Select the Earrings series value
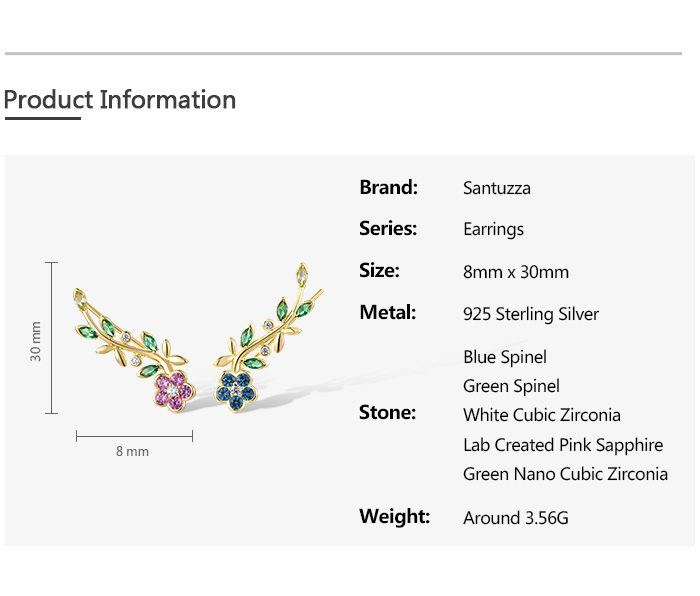 (x=493, y=229)
